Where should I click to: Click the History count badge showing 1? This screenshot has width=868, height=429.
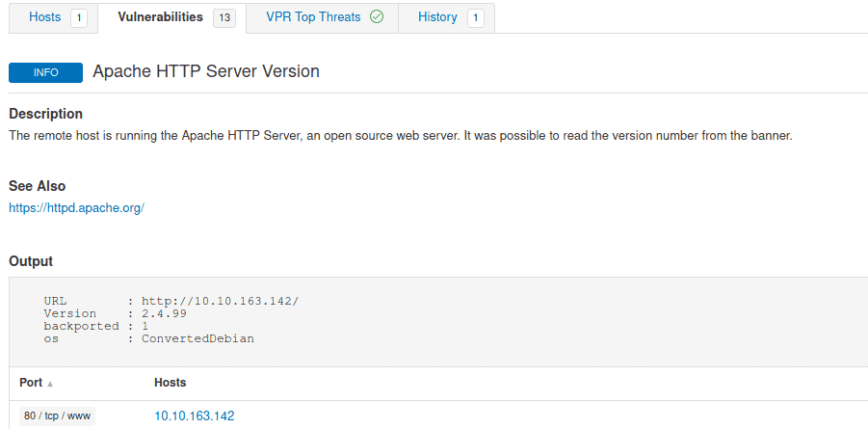pos(476,18)
